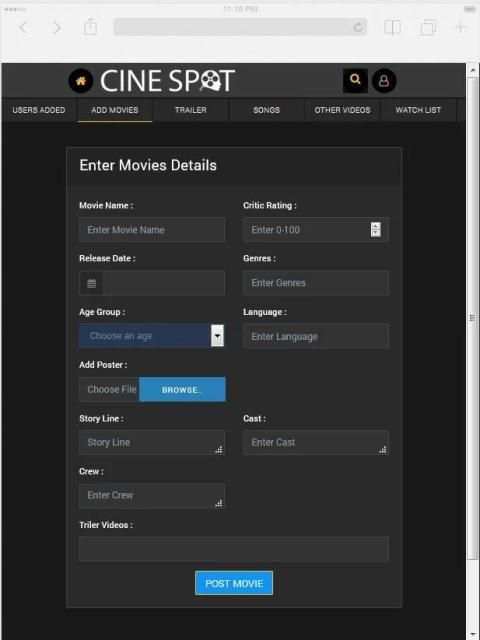
Task: Focus the Story Line text area
Action: tap(152, 442)
